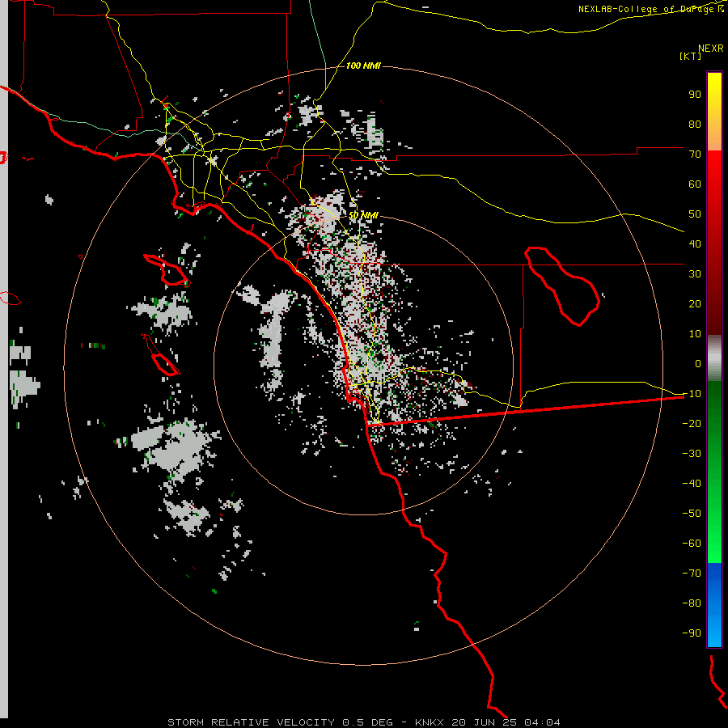Pick the blue segment of the color bar
The width and height of the screenshot is (728, 728).
(714, 605)
